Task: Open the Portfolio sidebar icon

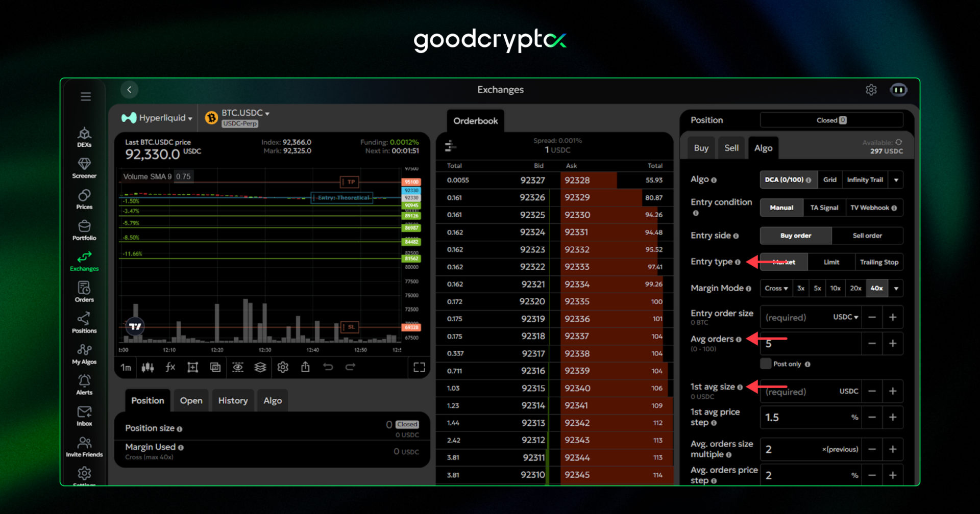Action: tap(84, 230)
